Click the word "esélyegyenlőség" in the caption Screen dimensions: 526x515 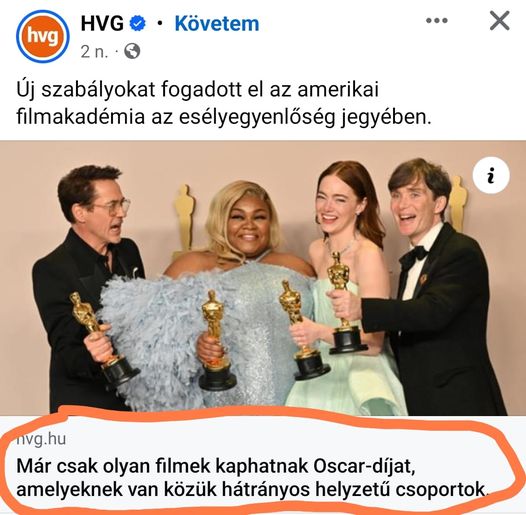click(256, 118)
